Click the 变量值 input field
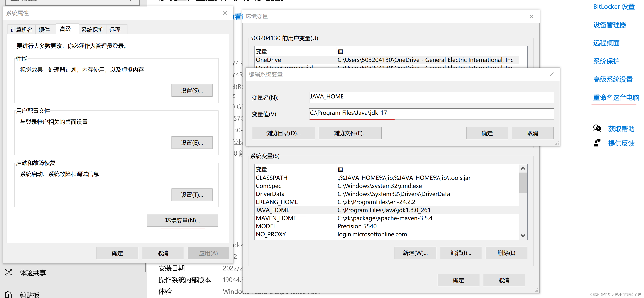644x298 pixels. point(431,114)
